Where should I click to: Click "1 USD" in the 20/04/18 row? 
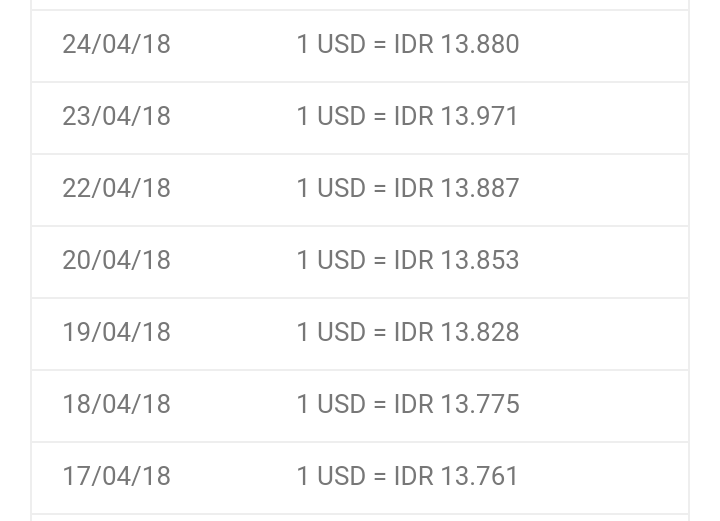point(331,260)
